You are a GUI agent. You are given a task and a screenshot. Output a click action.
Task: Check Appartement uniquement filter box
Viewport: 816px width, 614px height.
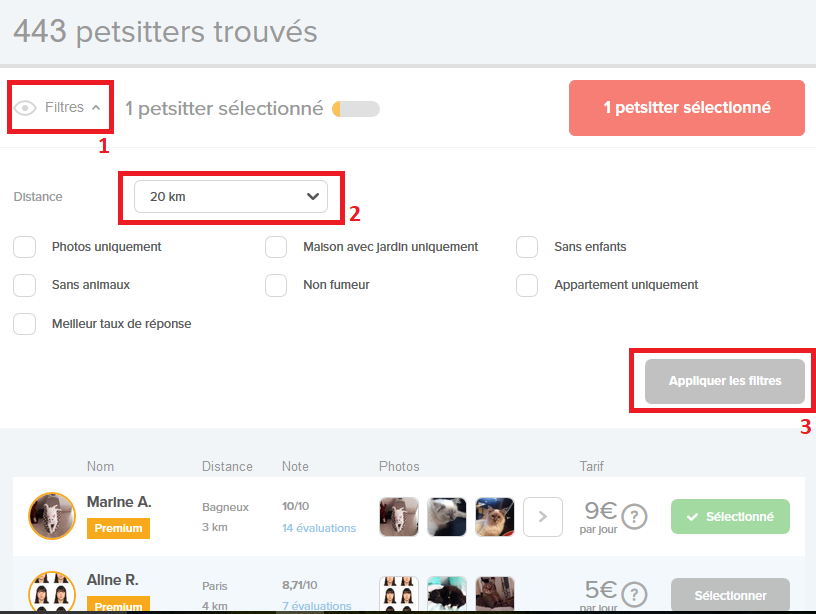(x=527, y=285)
